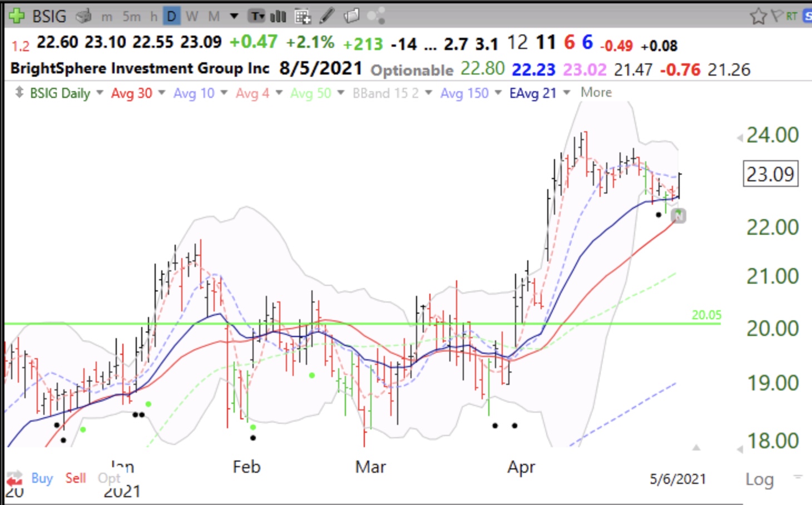Click the chart template 'T' icon
Viewport: 812px width, 505px height.
256,16
